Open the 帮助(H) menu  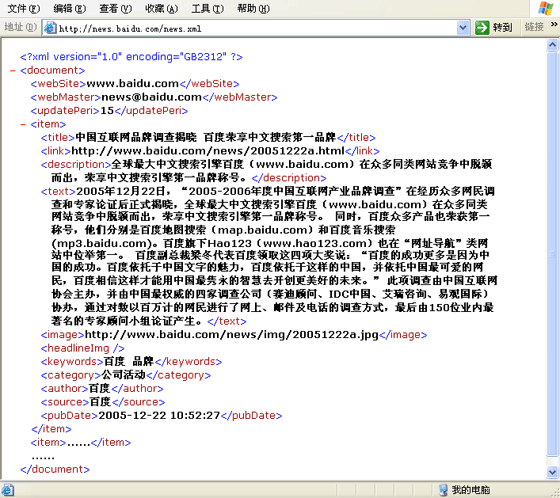253,8
